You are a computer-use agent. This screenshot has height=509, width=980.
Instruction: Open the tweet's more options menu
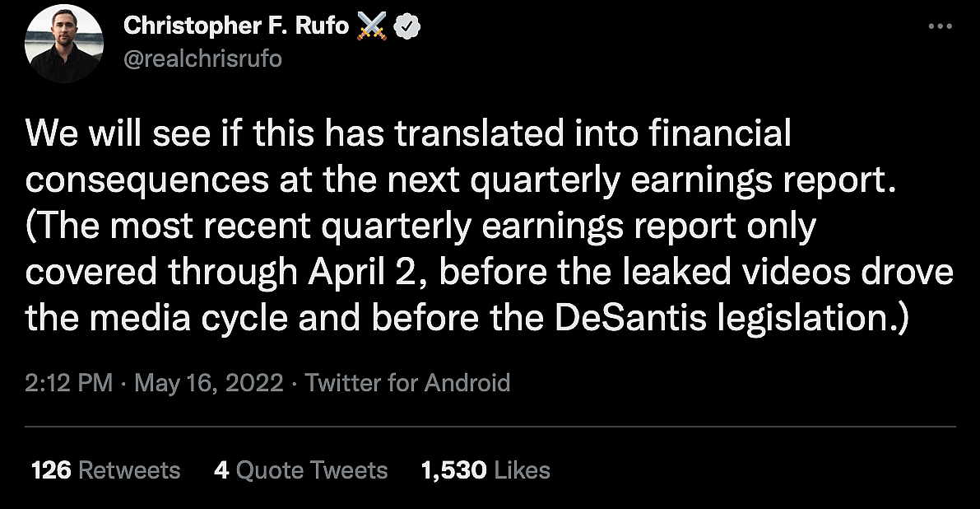point(939,26)
